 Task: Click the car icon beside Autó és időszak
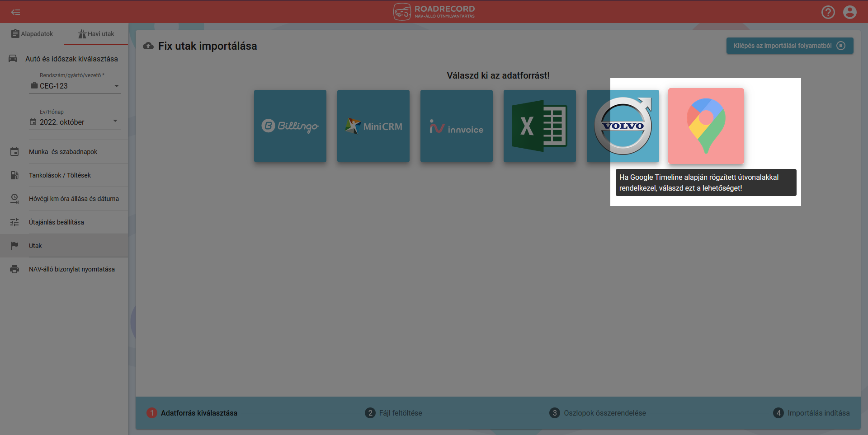(x=13, y=59)
